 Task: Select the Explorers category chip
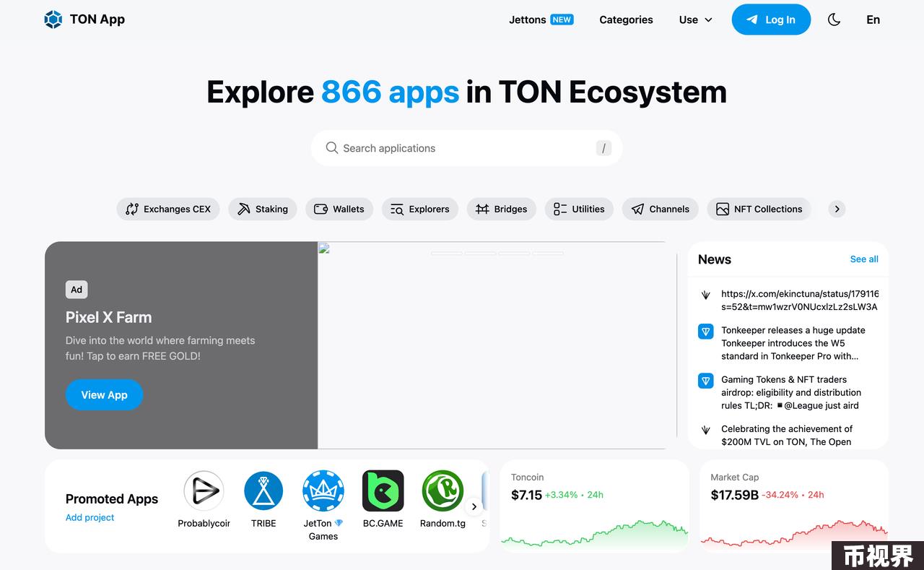point(419,209)
